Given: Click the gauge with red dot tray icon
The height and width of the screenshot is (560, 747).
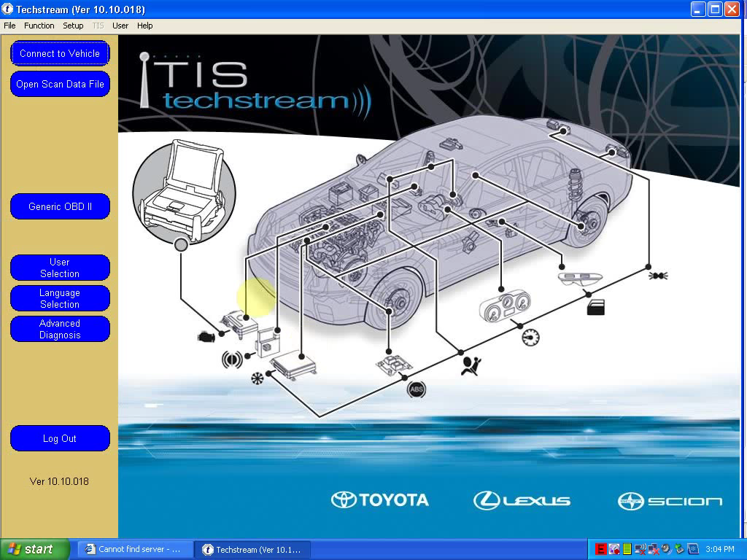Looking at the screenshot, I should 614,550.
